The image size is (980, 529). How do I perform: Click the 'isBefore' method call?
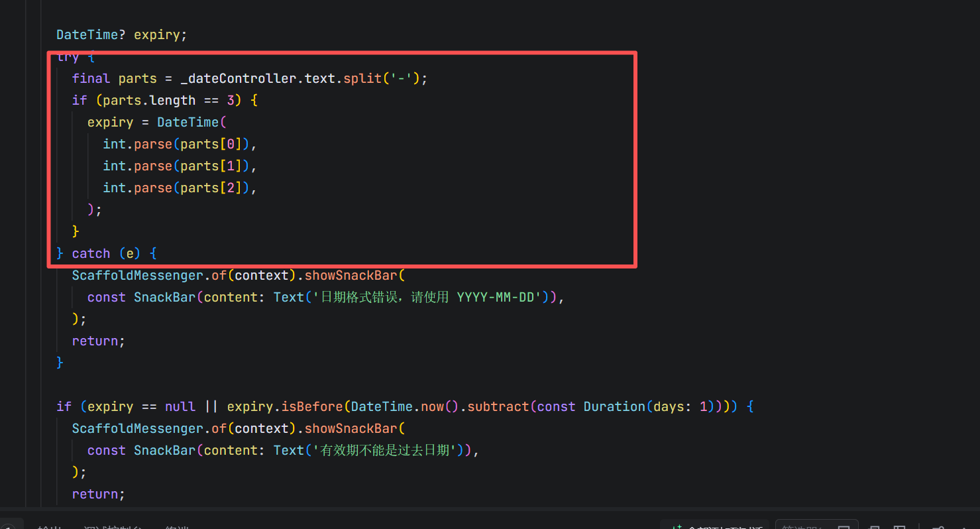313,406
